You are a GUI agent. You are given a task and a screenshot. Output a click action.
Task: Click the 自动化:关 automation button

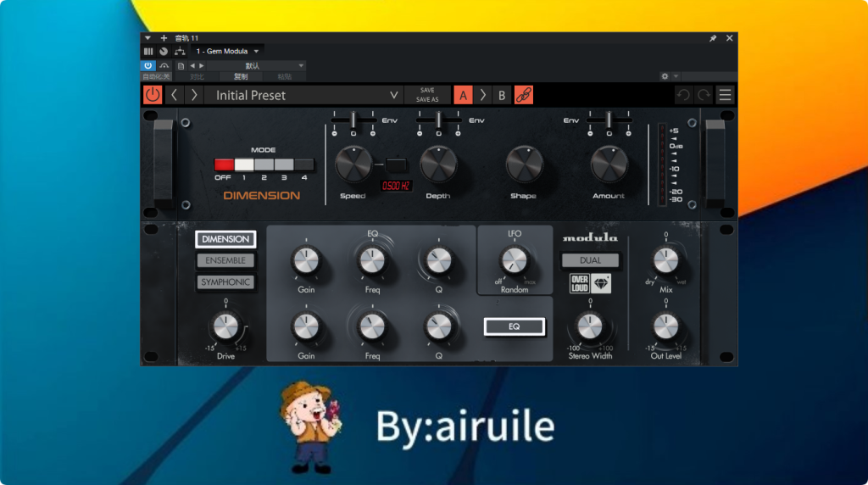point(156,76)
